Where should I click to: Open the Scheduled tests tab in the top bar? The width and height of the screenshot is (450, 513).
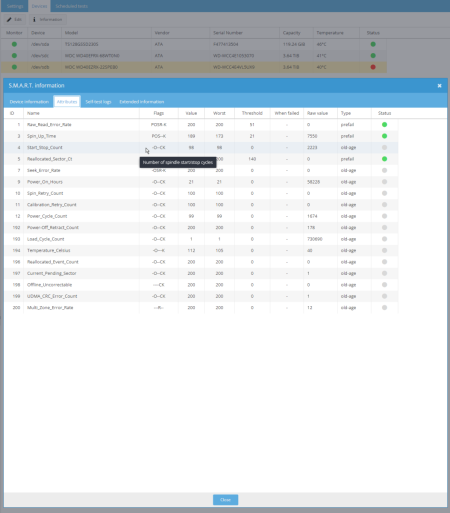point(72,6)
